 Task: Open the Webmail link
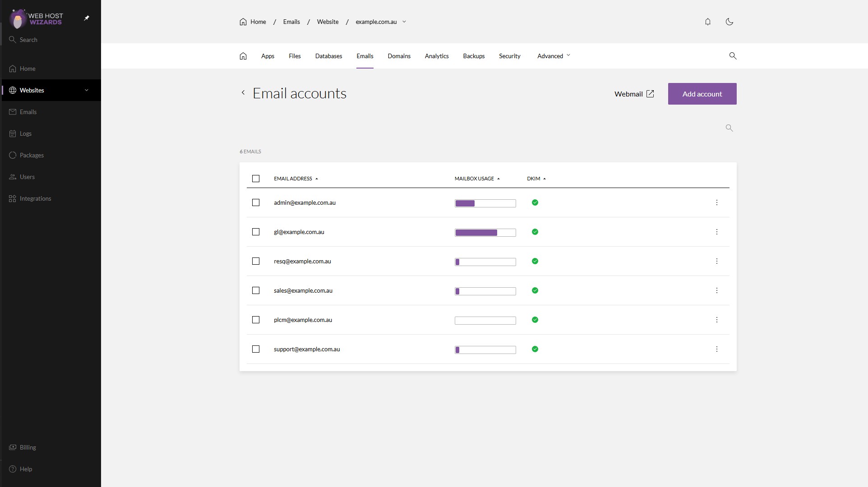634,94
